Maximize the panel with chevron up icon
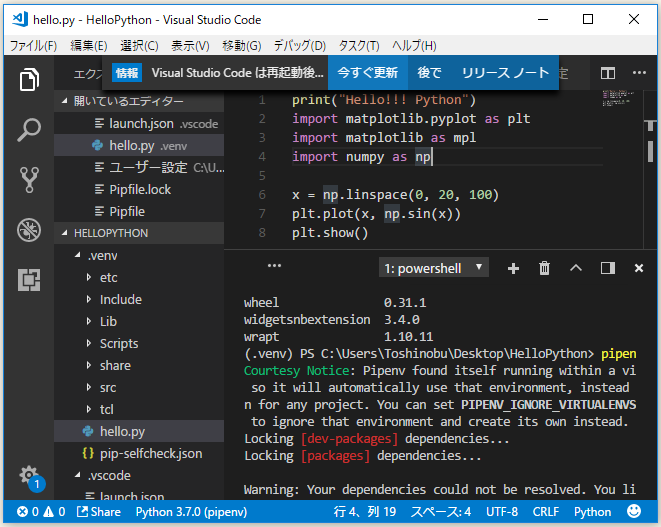661x527 pixels. pyautogui.click(x=576, y=268)
